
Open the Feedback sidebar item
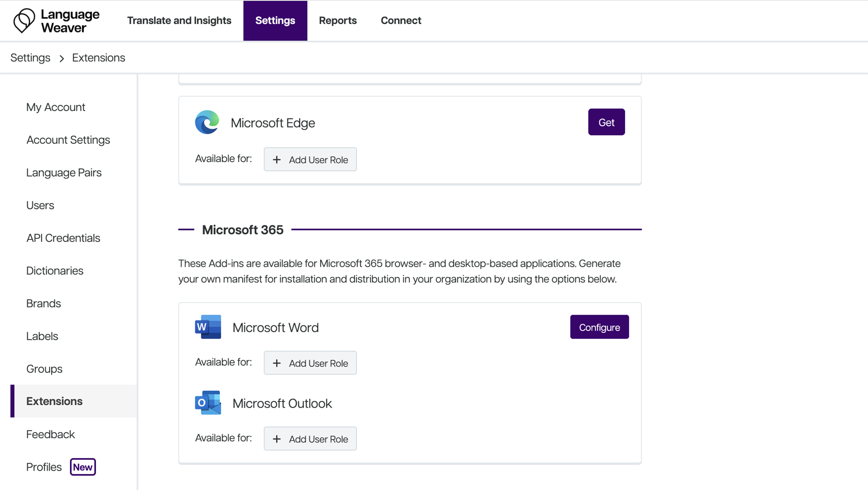51,434
